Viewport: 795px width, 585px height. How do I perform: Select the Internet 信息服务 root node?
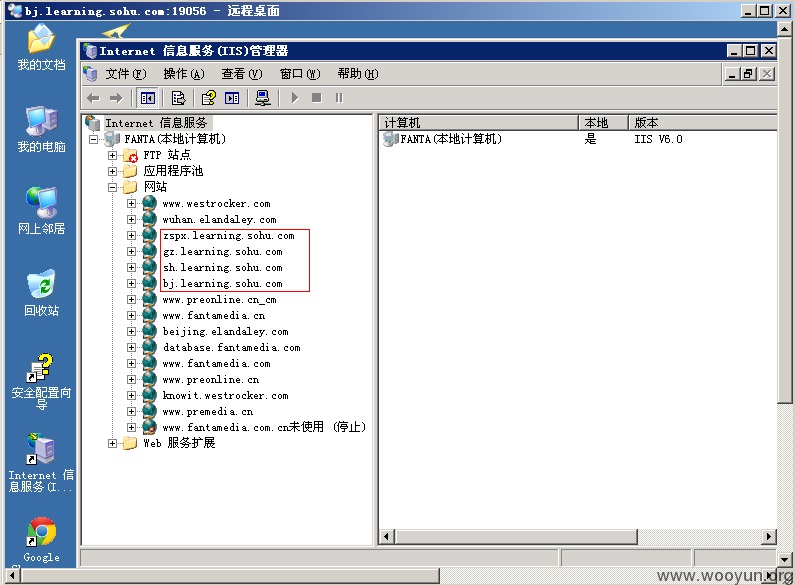(156, 123)
